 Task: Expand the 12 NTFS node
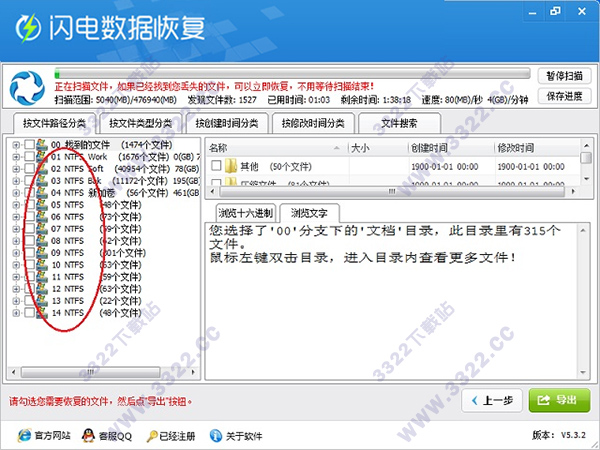coord(16,289)
